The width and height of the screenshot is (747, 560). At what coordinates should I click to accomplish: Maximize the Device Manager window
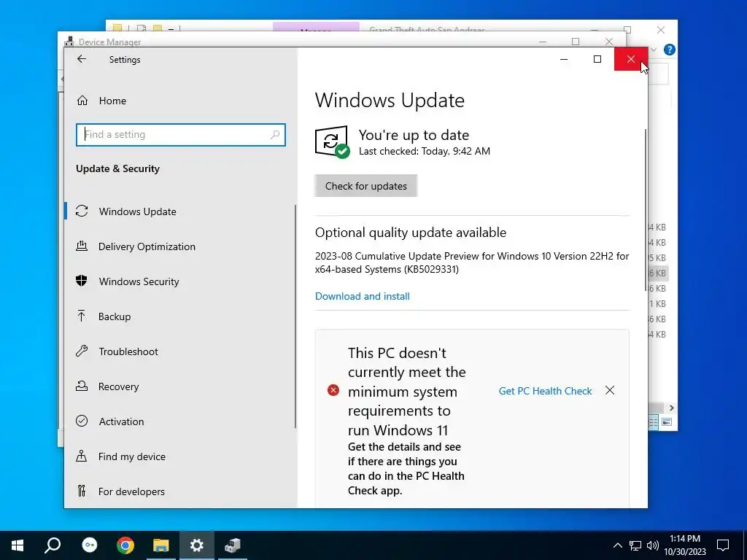click(576, 42)
